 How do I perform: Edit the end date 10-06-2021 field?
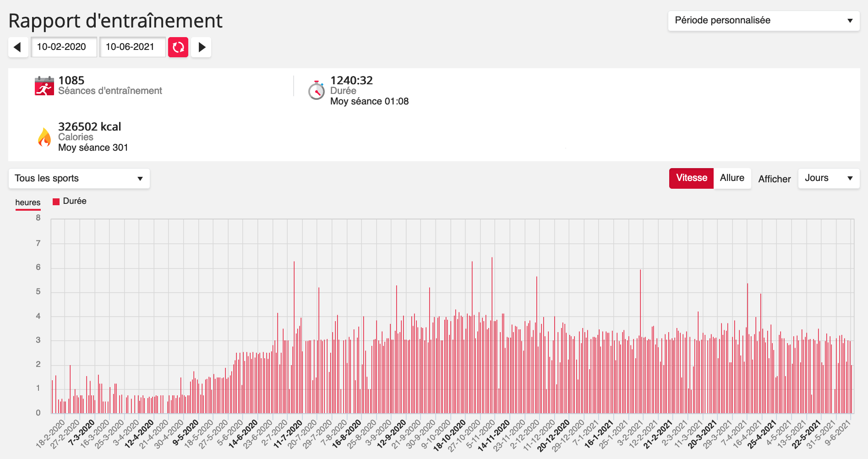tap(132, 47)
